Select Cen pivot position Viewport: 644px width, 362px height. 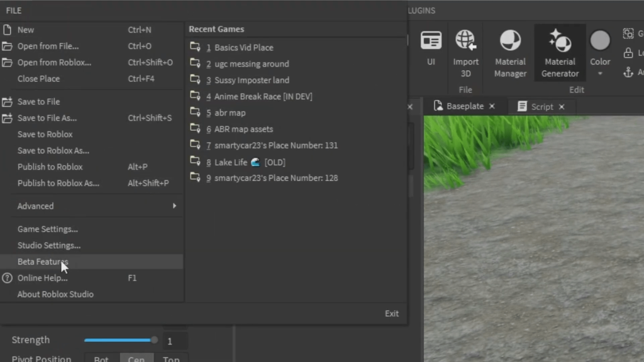click(x=136, y=358)
